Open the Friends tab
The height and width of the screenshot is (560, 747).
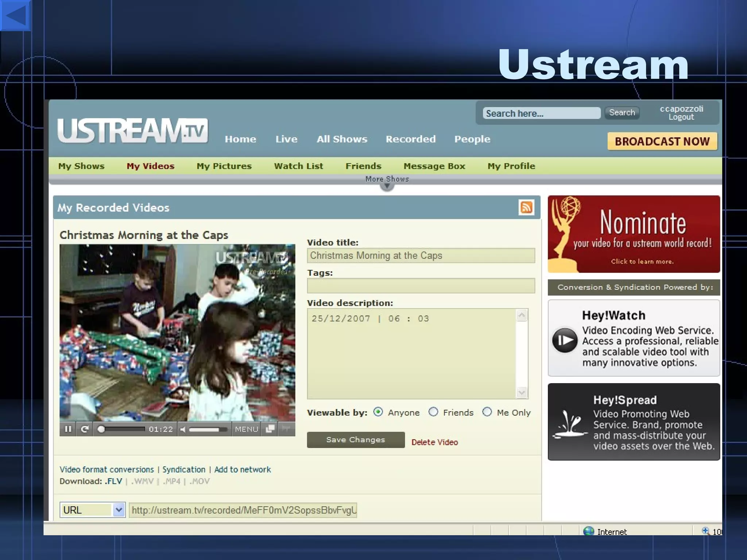coord(363,166)
